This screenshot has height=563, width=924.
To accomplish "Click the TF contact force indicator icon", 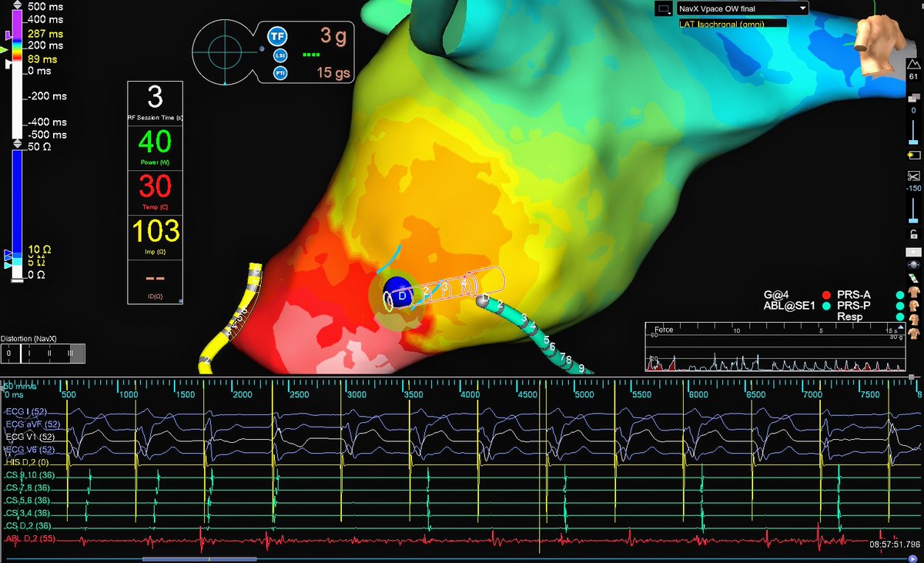I will [277, 35].
